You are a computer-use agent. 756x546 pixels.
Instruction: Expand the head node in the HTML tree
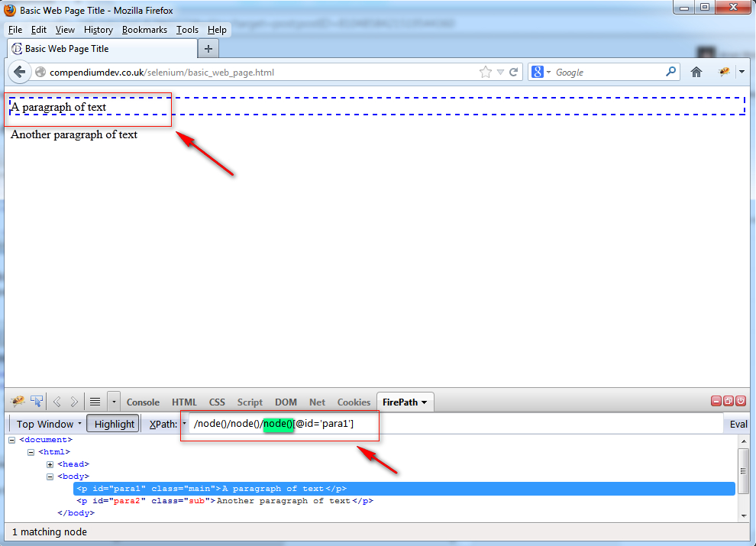pyautogui.click(x=48, y=464)
